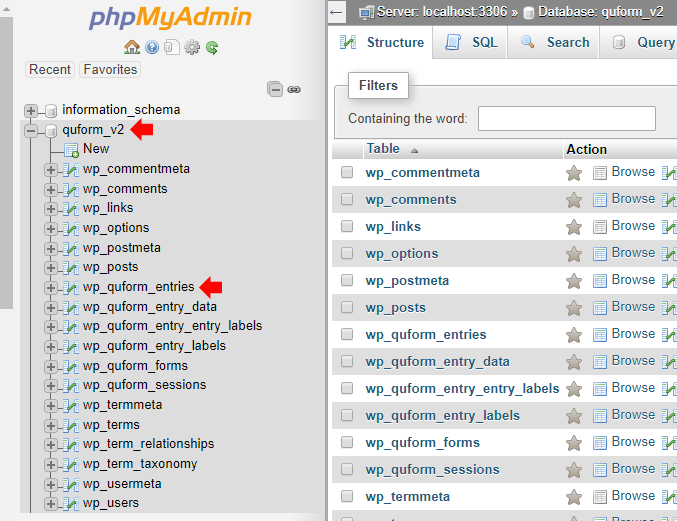This screenshot has width=677, height=521.
Task: Browse the wp_quform_entries table
Action: (x=624, y=334)
